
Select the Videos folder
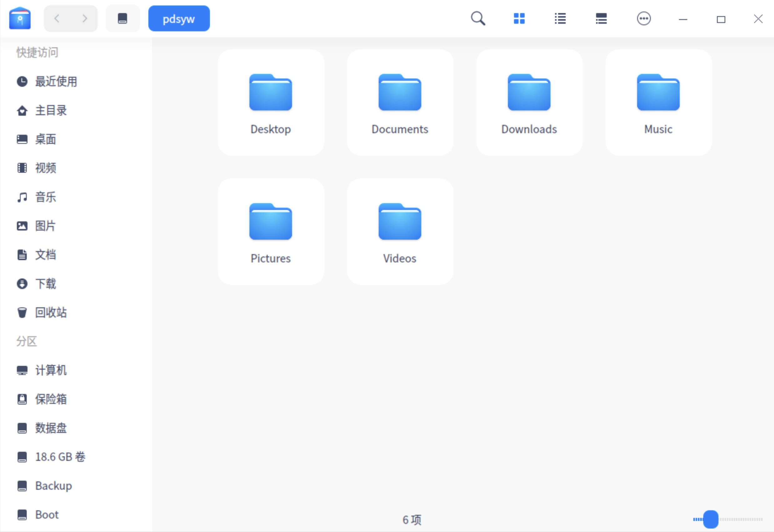400,232
